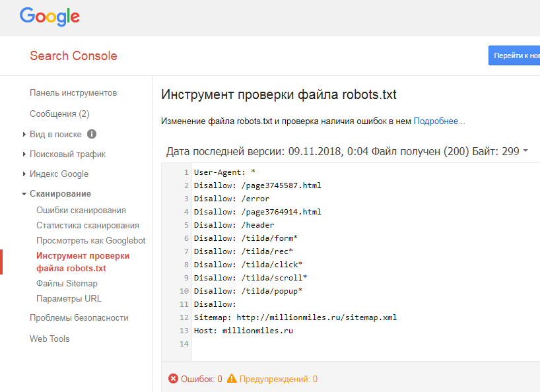Select Просмотреть как Googlebot
Viewport: 540px width, 392px height.
pos(90,241)
